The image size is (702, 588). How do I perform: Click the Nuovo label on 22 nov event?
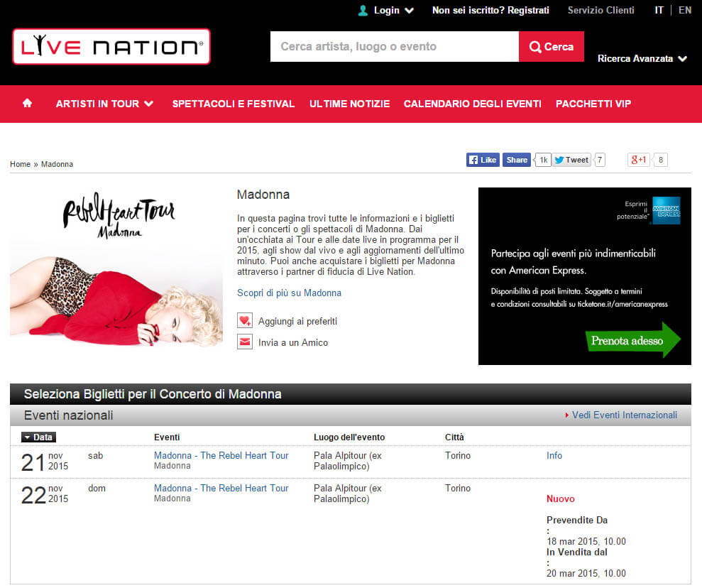(560, 499)
